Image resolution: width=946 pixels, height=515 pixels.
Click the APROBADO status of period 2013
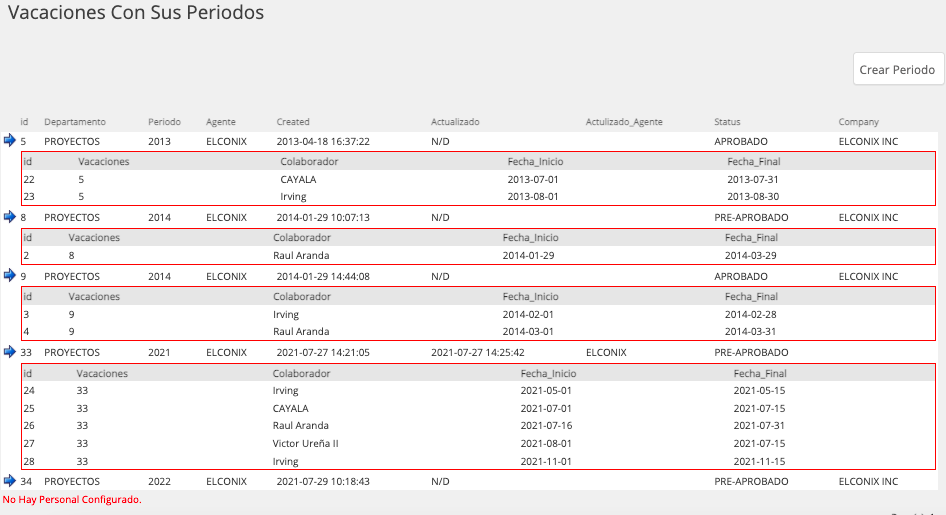click(x=741, y=141)
